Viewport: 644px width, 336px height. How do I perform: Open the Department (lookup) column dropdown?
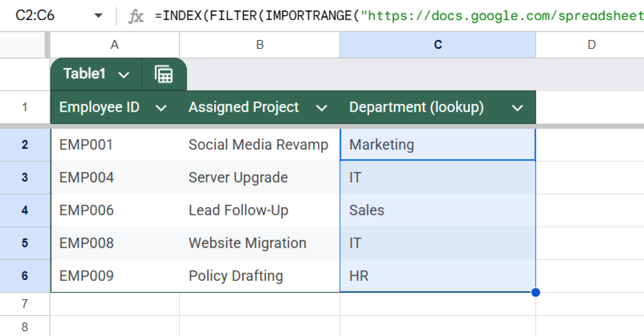[517, 107]
